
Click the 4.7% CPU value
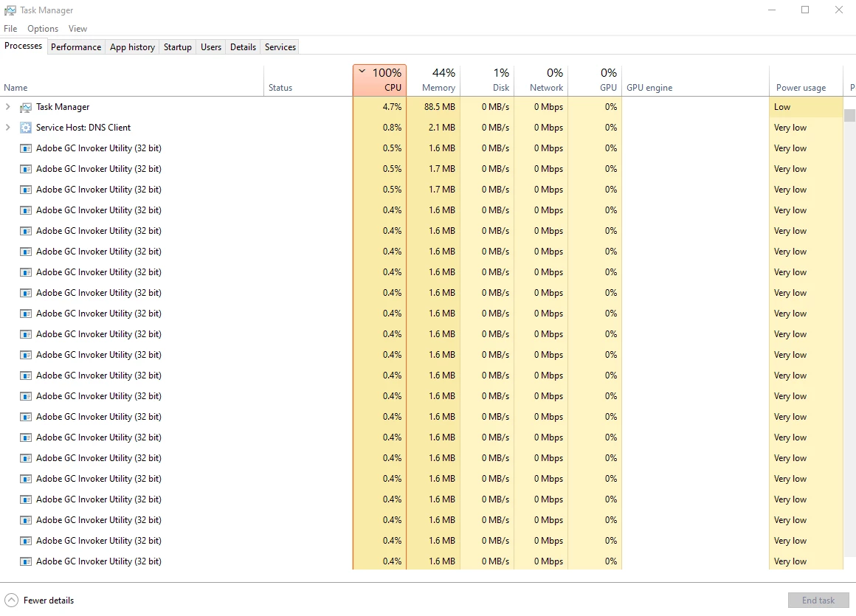(x=392, y=107)
